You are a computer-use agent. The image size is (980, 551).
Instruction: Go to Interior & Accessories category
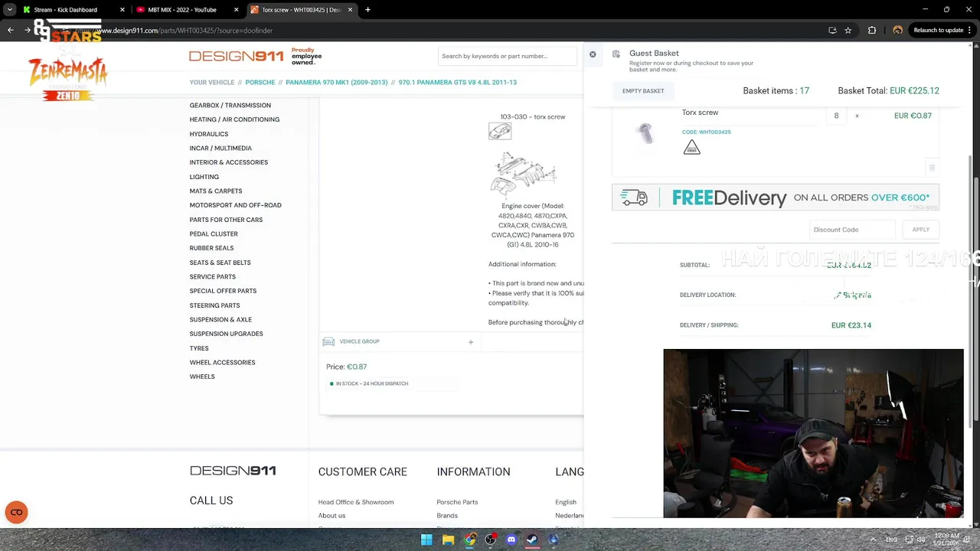(x=228, y=162)
